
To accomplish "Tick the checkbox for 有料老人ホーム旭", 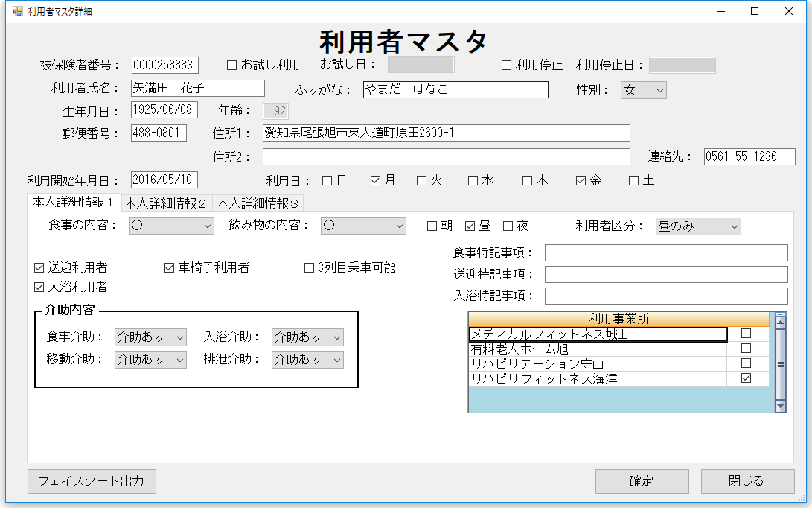I will click(746, 349).
